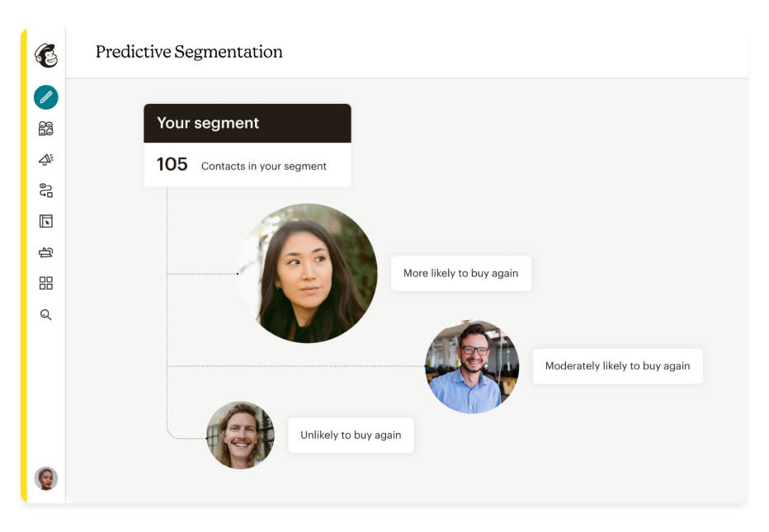Click the 105 contacts count
Screen dimensions: 769x532
pos(172,164)
